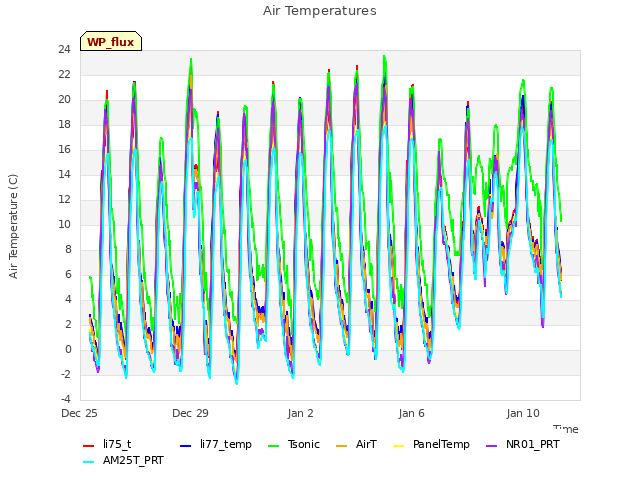Click the 0 y-axis tick label
This screenshot has width=640, height=480.
coord(68,349)
